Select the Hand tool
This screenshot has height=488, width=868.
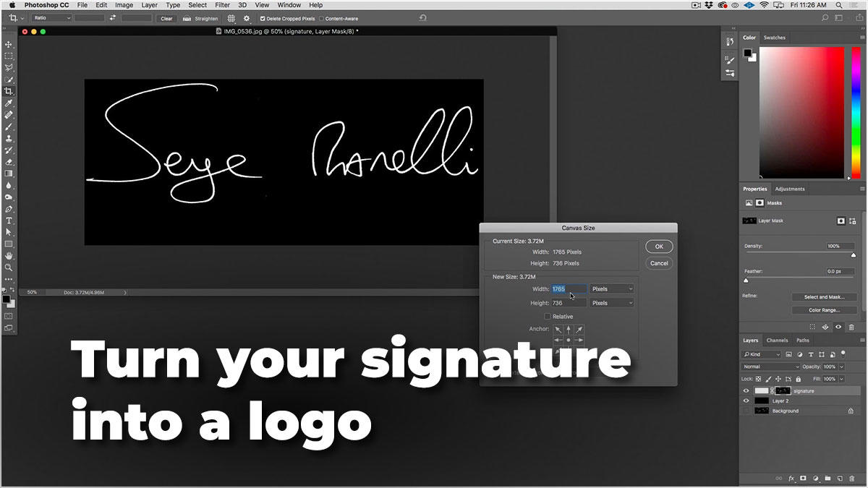point(9,255)
